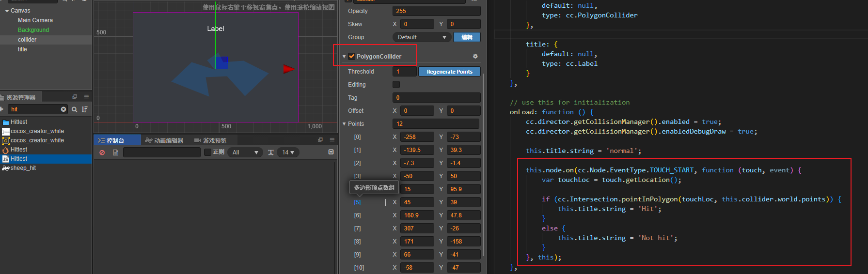
Task: Clear the asset search text 'hit'
Action: 63,109
